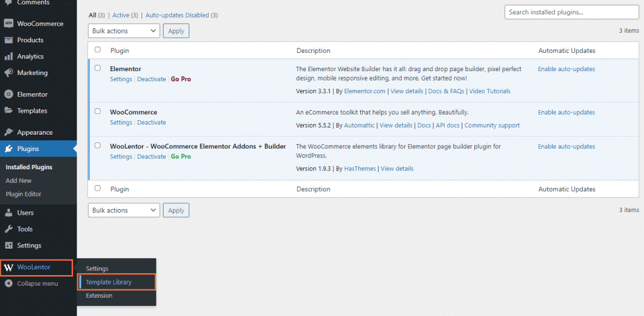This screenshot has width=644, height=316.
Task: Open the top Bulk actions dropdown
Action: [124, 31]
